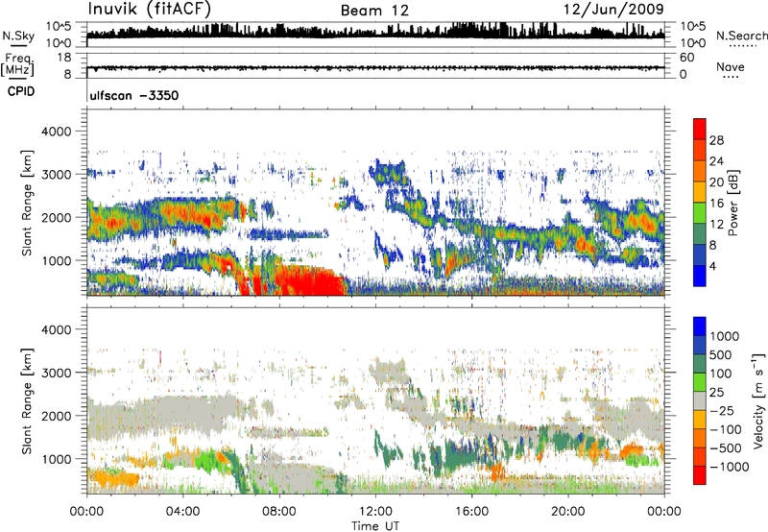This screenshot has height=532, width=768.
Task: Click "Slant Range [km]" label of velocity panel
Action: click(x=27, y=401)
